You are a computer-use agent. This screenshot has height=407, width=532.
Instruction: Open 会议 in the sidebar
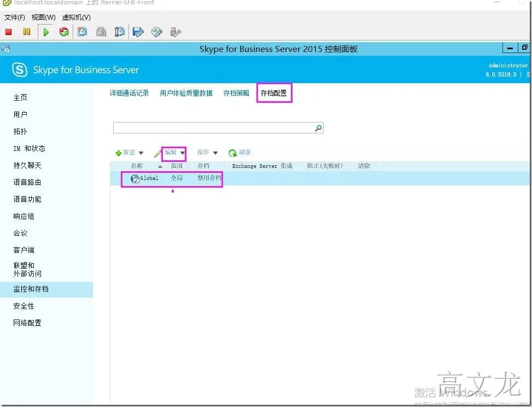(20, 234)
